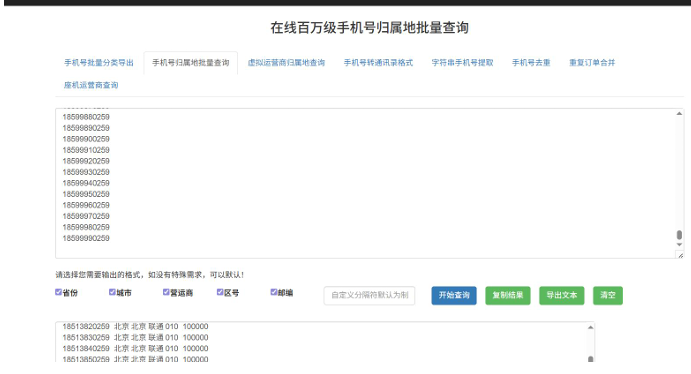The height and width of the screenshot is (374, 691).
Task: Open the 手机号批量分类导出 tab
Action: pyautogui.click(x=99, y=63)
